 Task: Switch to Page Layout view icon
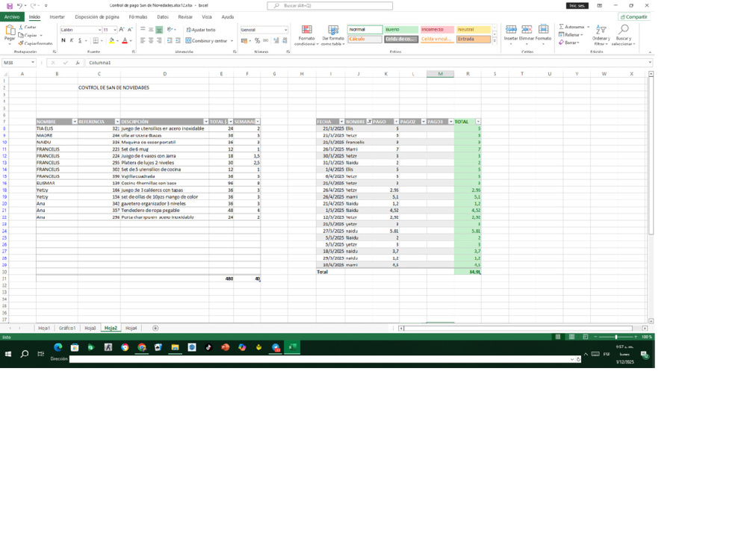pos(571,337)
